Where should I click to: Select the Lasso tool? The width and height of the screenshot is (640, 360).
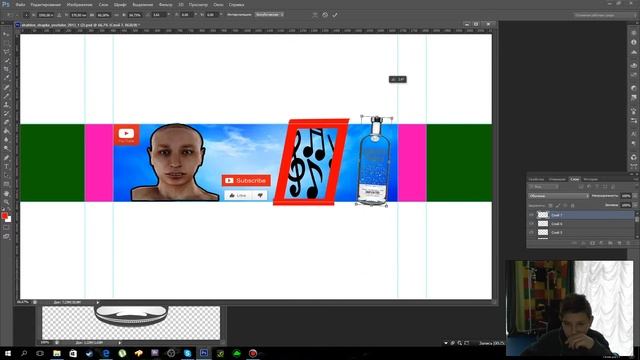pyautogui.click(x=6, y=52)
